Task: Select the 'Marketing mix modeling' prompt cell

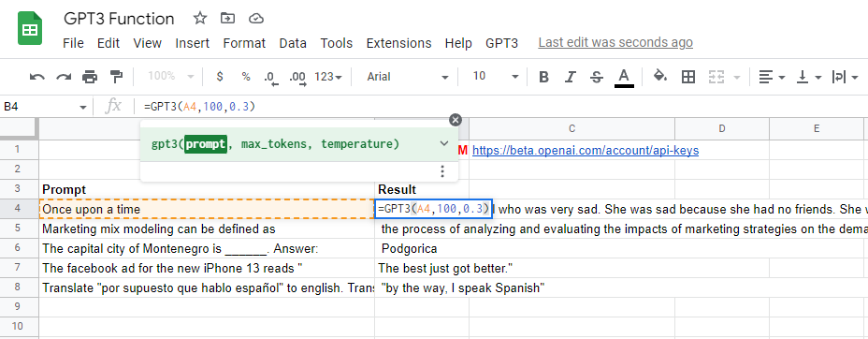Action: 207,228
